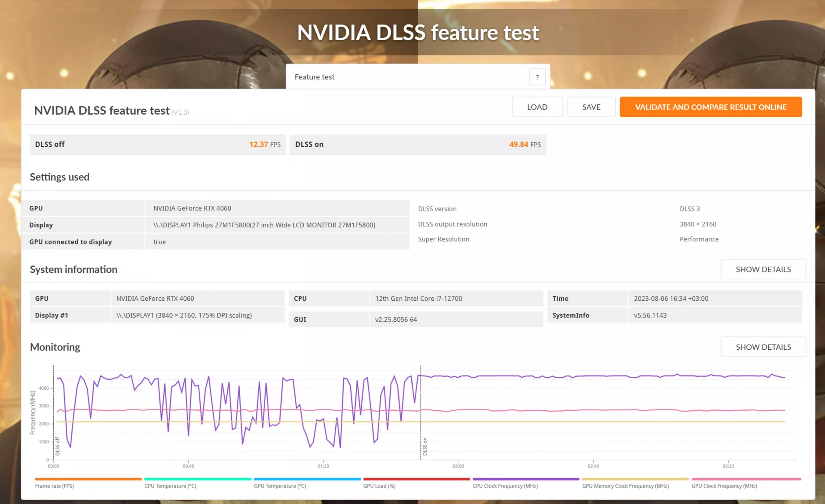Click the Super Resolution label
This screenshot has height=504, width=825.
[x=443, y=239]
